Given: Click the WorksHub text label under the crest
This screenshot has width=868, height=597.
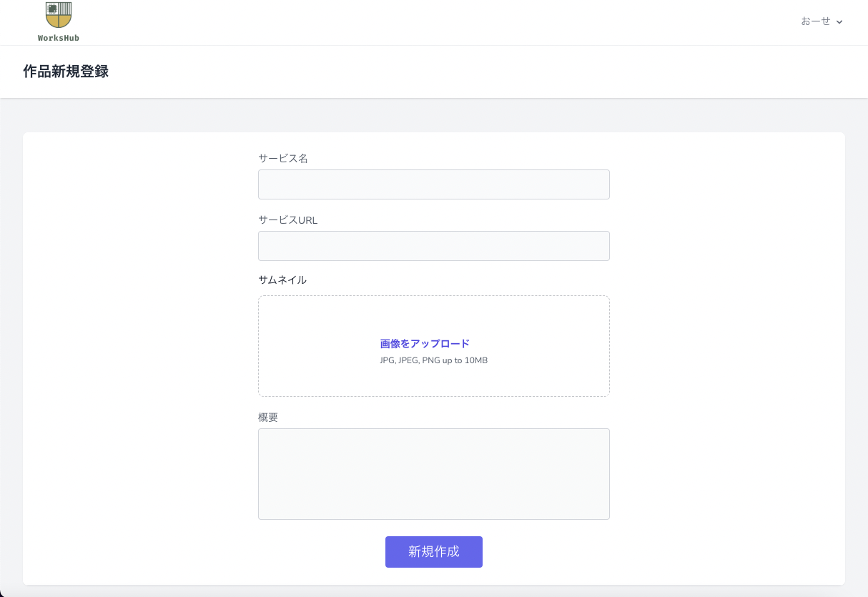Looking at the screenshot, I should (59, 37).
